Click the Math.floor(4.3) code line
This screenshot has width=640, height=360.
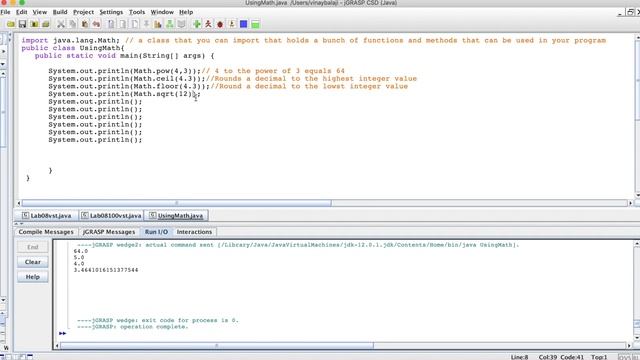228,86
